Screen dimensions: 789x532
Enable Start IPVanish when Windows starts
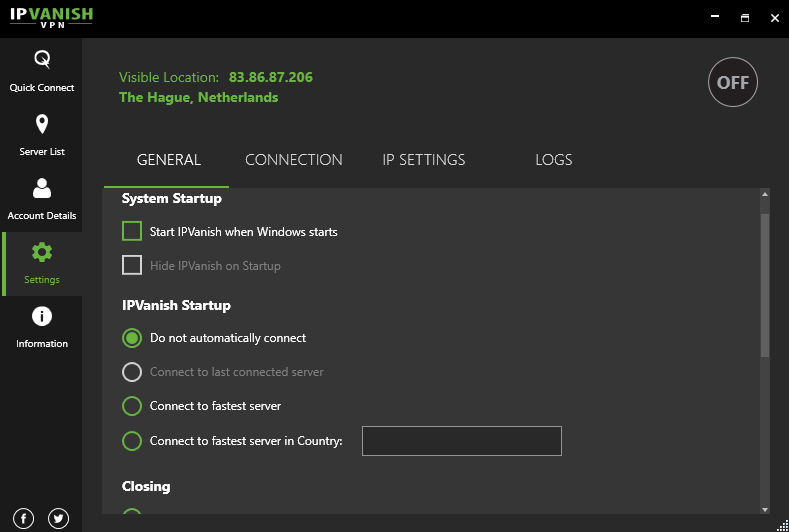132,232
